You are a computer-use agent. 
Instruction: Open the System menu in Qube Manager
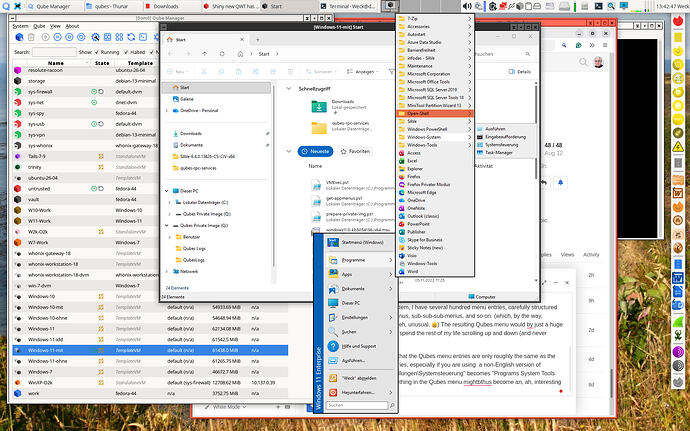[x=20, y=26]
